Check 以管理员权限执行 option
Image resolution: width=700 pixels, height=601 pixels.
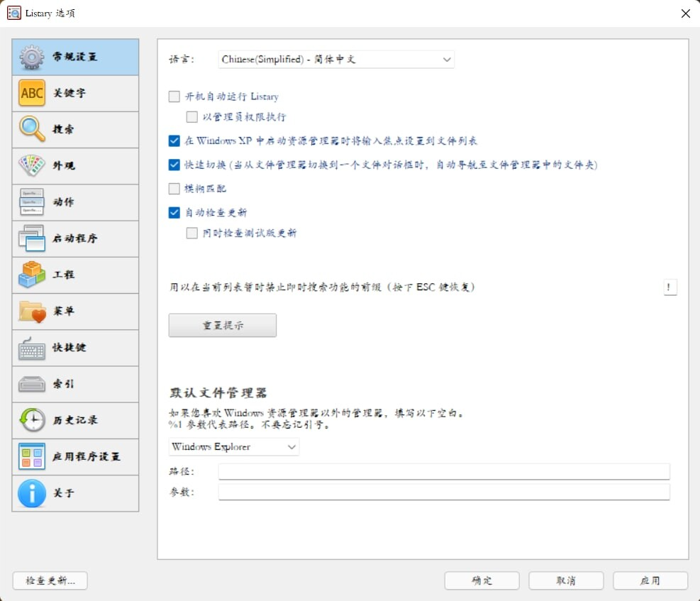[x=192, y=117]
